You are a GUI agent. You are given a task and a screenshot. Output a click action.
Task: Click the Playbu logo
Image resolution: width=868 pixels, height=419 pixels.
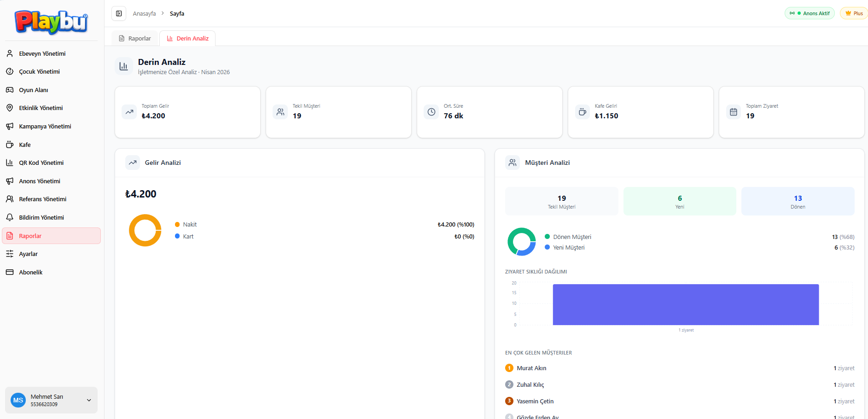pyautogui.click(x=51, y=22)
